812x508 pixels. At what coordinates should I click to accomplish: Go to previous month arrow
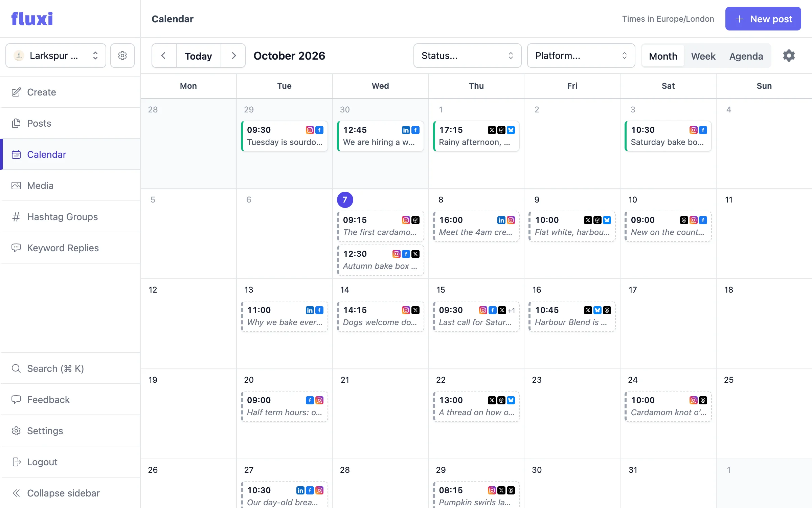tap(164, 56)
